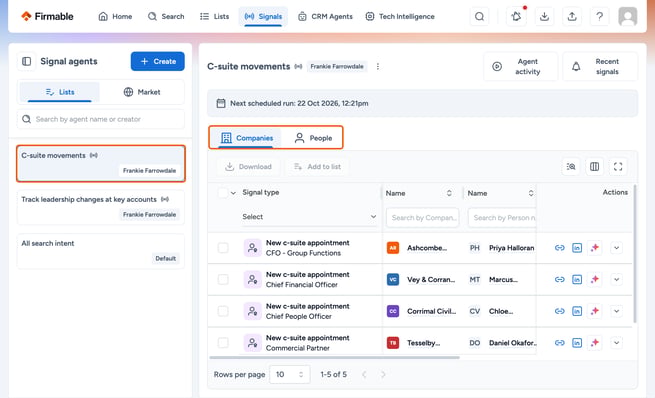Open Search in top navigation
The image size is (655, 398).
click(x=166, y=16)
